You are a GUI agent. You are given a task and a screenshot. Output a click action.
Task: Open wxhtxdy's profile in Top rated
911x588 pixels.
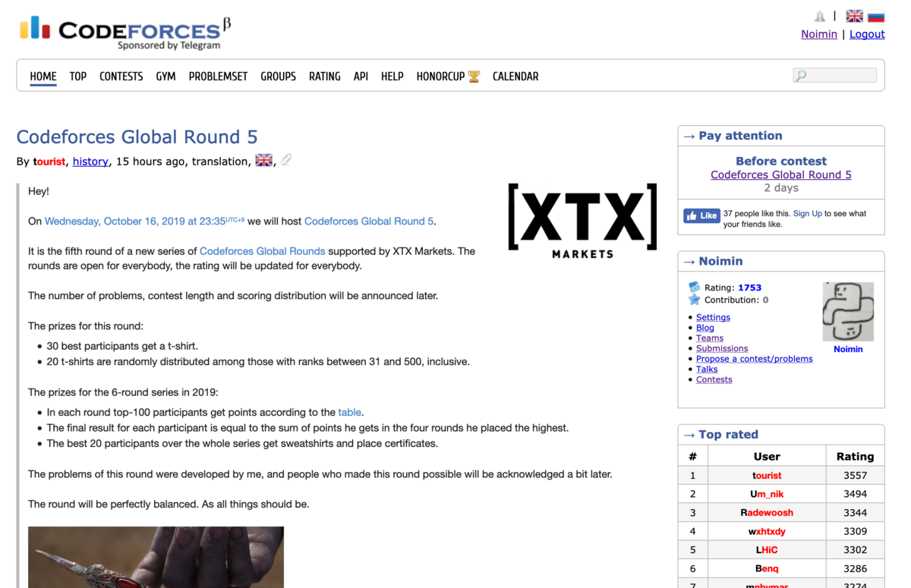pyautogui.click(x=767, y=531)
